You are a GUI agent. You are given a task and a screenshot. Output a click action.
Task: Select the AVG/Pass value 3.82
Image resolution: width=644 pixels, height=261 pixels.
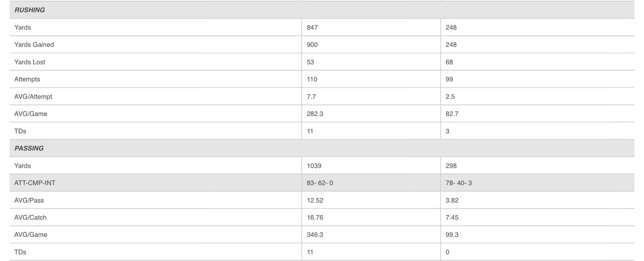point(452,200)
